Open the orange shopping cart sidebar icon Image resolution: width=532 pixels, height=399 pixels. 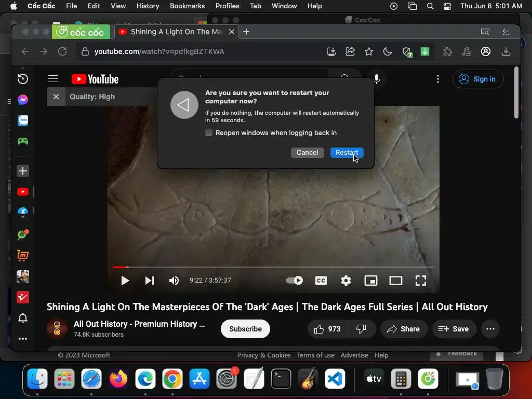tap(23, 256)
